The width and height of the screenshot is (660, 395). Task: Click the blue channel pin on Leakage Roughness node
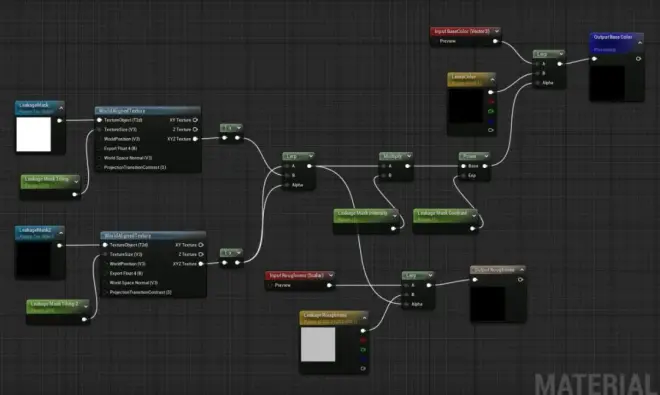pyautogui.click(x=363, y=359)
